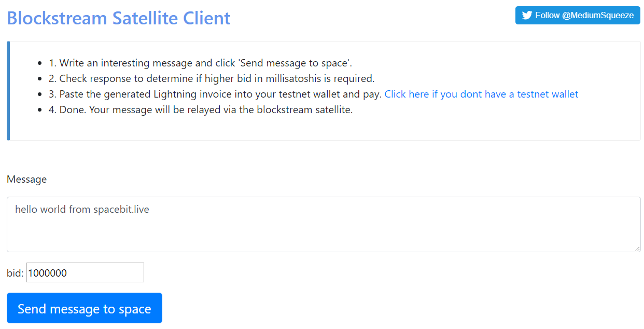Click the bullet before step 3

[x=40, y=94]
